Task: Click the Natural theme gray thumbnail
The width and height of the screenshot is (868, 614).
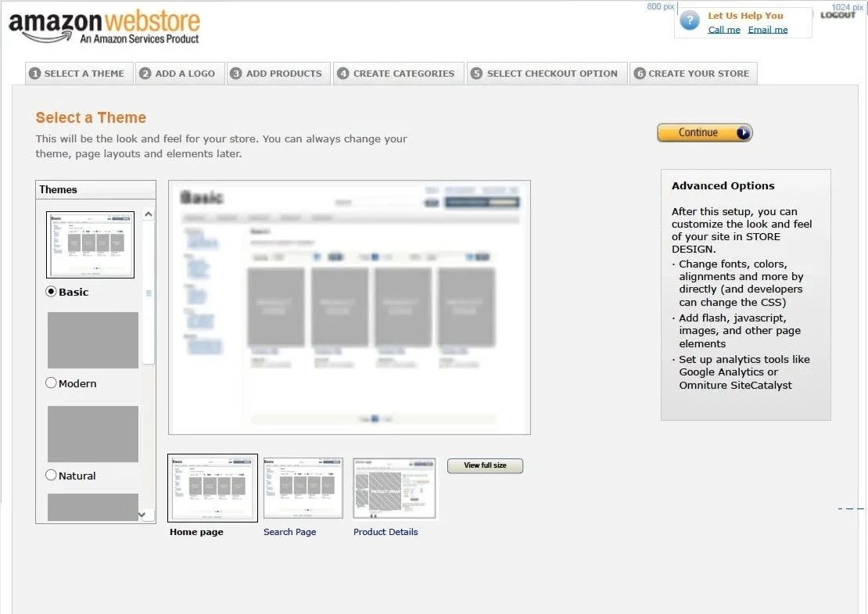Action: (x=93, y=434)
